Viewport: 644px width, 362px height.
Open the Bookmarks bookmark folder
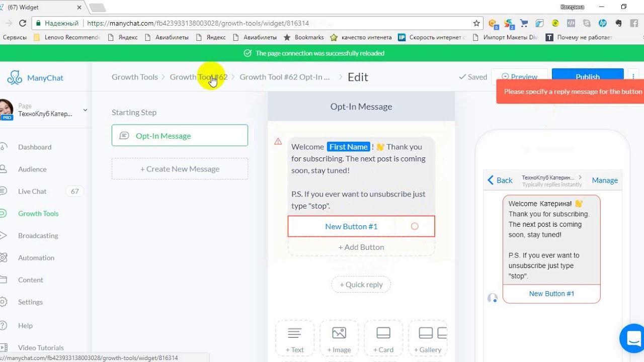[x=304, y=37]
